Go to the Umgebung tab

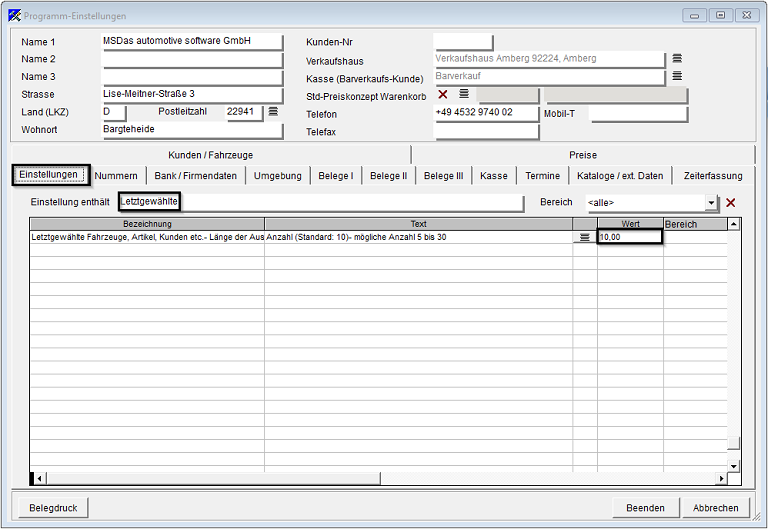(278, 176)
